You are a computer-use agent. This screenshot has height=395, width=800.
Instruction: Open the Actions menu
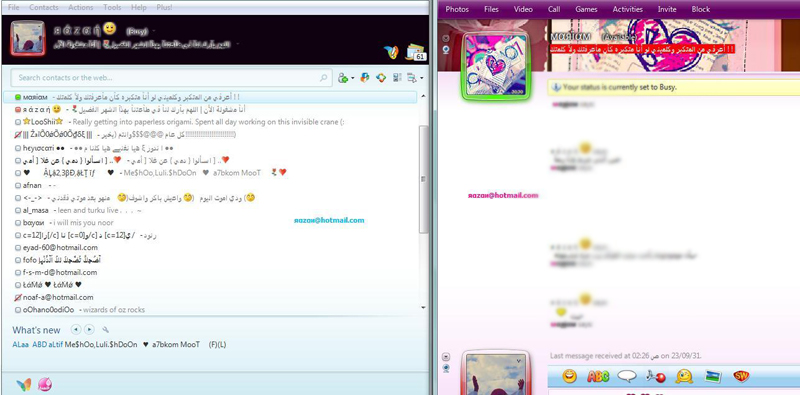pyautogui.click(x=81, y=8)
